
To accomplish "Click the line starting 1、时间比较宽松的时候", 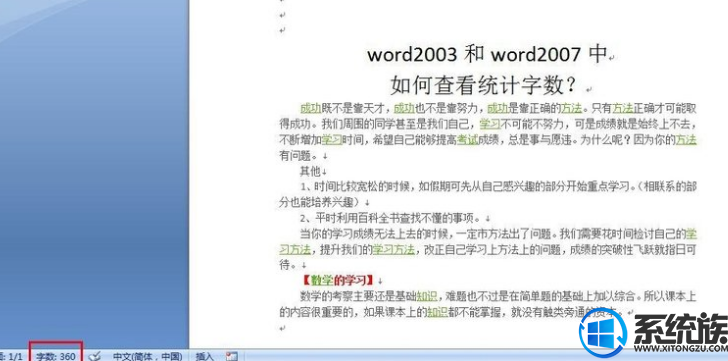I will tap(488, 194).
